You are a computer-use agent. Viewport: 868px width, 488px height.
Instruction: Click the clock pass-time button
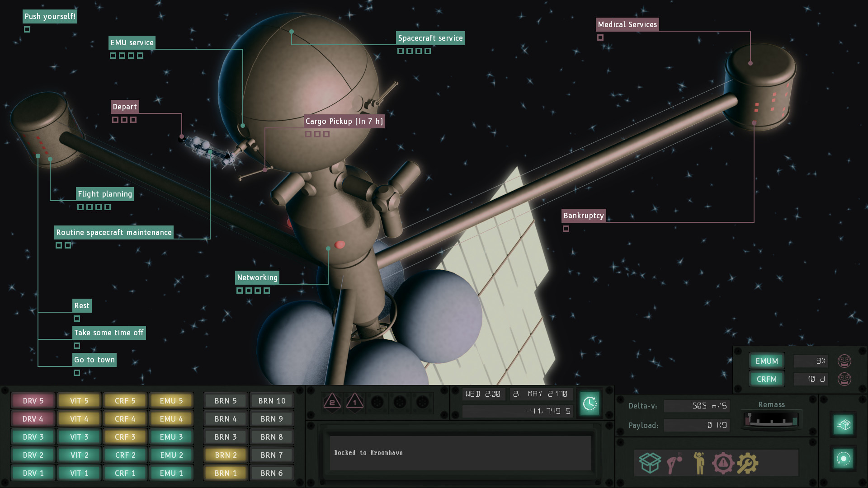[x=590, y=403]
